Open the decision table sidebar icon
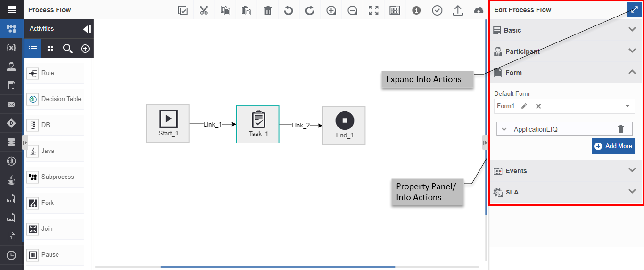Viewport: 644px width, 270px height. 11,161
